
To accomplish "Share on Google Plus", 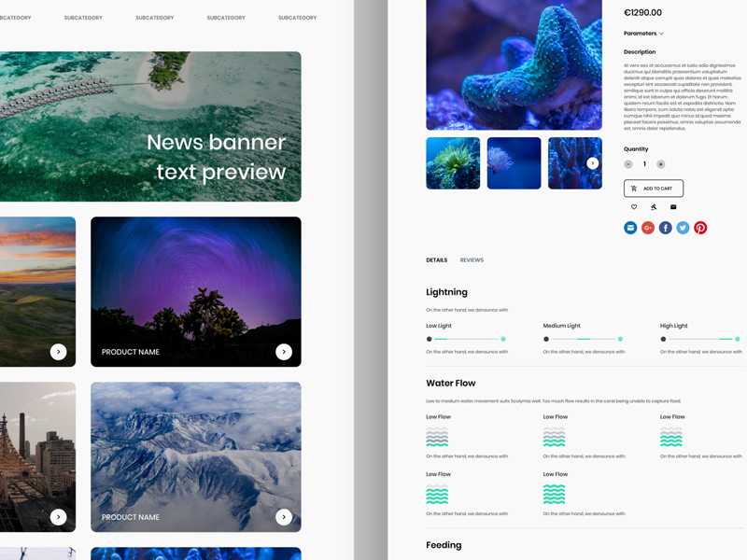I will click(x=648, y=228).
